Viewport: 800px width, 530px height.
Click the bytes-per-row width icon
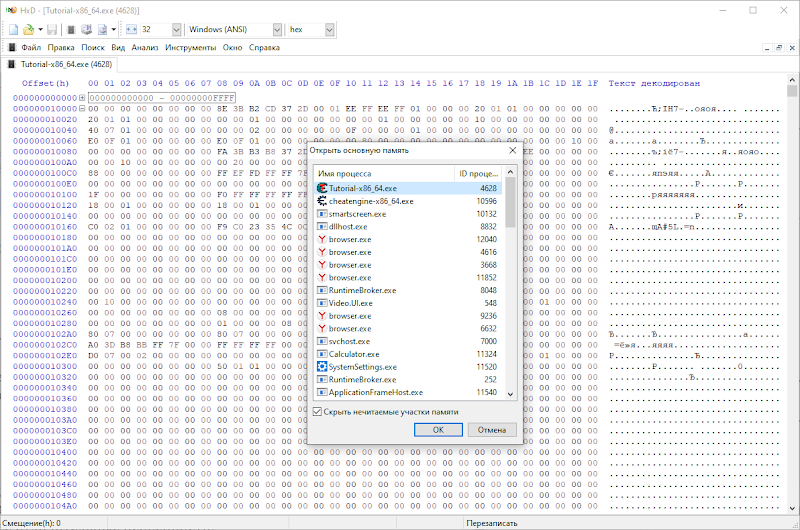pos(131,30)
